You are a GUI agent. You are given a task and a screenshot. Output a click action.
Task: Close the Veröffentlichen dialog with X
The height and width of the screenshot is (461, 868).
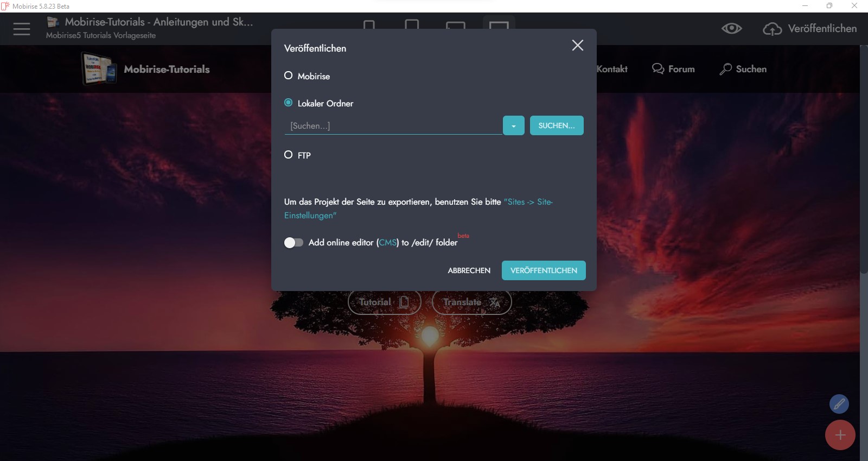577,46
